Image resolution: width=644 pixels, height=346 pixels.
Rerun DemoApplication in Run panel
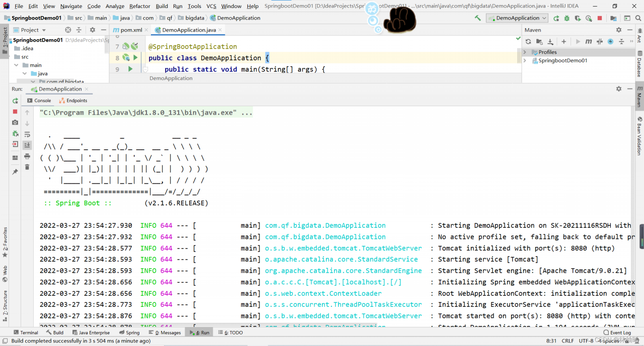15,101
